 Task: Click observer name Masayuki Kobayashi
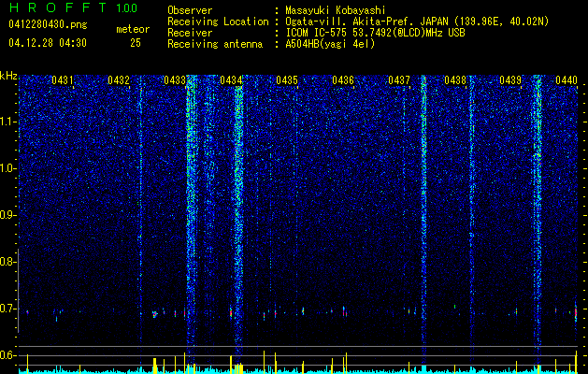(336, 10)
